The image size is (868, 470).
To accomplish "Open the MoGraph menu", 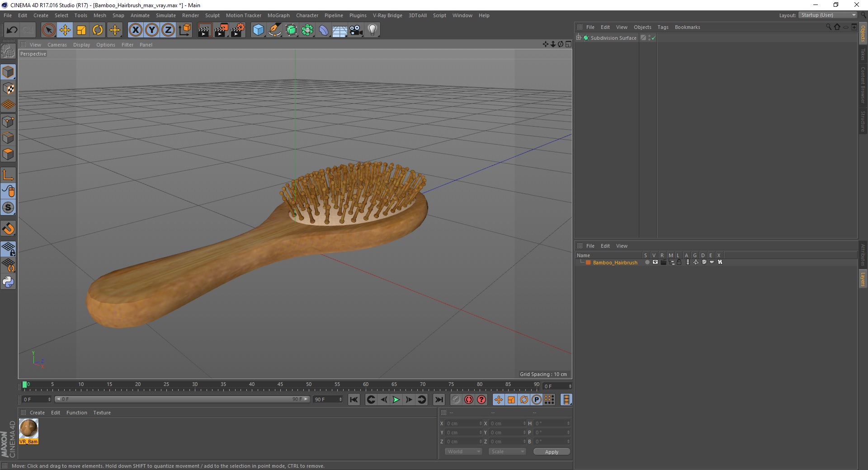I will coord(278,15).
